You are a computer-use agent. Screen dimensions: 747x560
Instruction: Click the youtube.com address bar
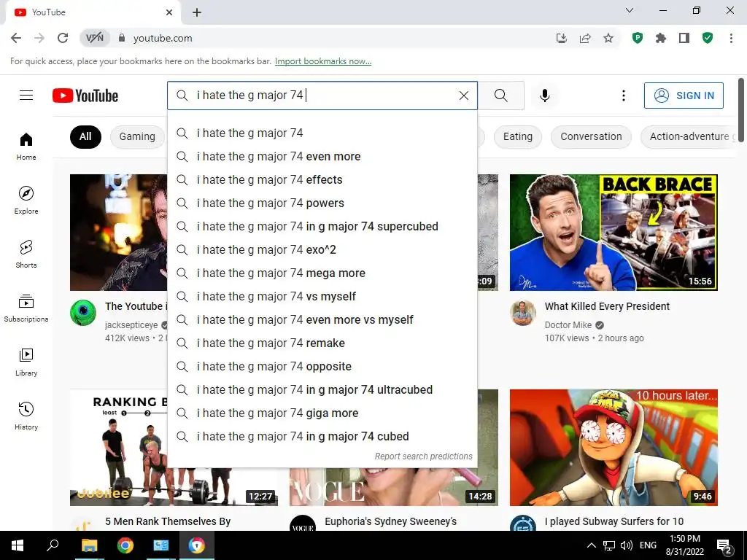(333, 38)
